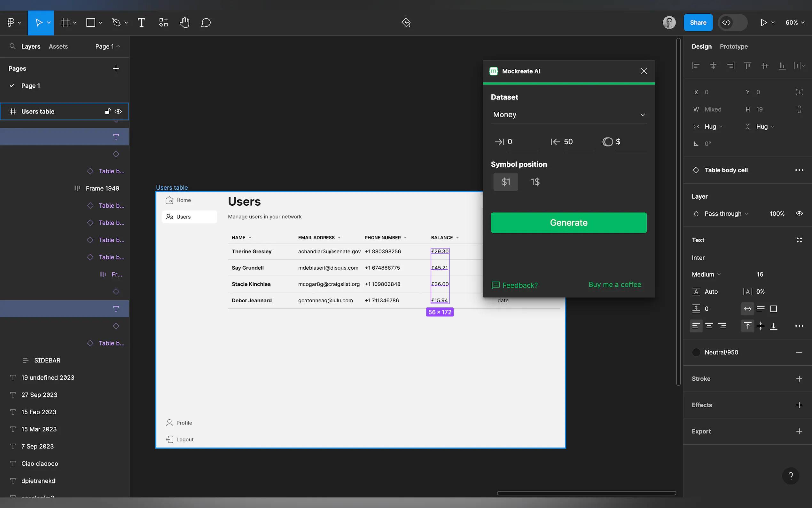The height and width of the screenshot is (508, 812).
Task: Click the Present play button
Action: click(x=763, y=22)
